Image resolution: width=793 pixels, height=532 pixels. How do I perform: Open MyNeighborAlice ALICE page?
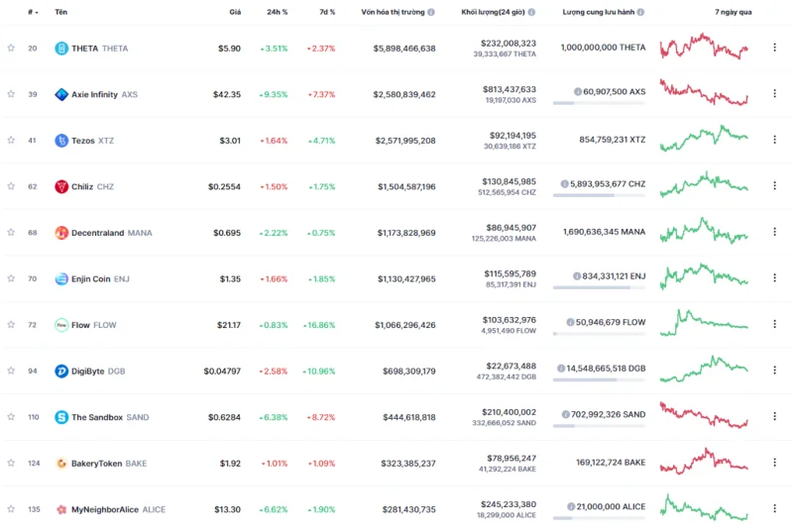pyautogui.click(x=118, y=509)
